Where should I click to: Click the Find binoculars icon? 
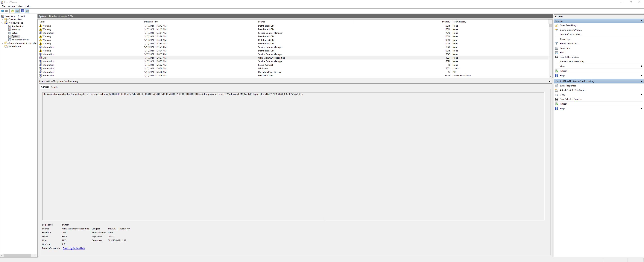coord(557,53)
